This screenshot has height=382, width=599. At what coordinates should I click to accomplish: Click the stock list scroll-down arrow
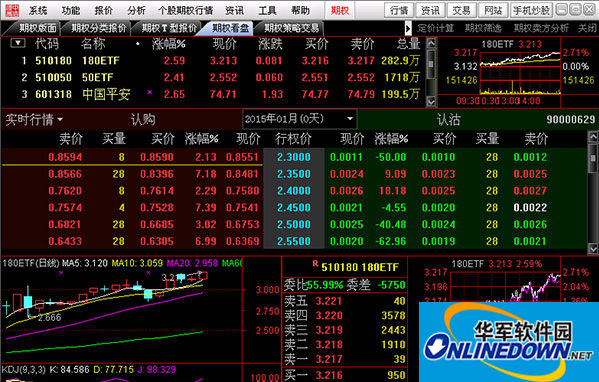click(431, 102)
